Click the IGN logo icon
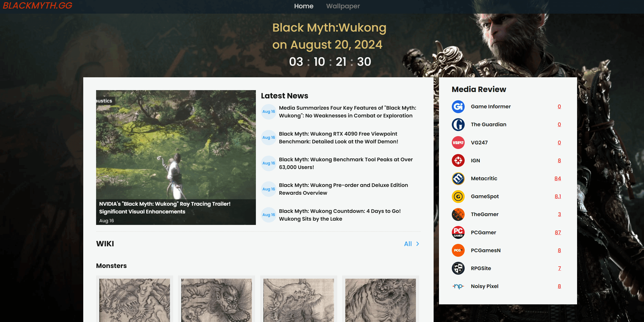 (458, 160)
